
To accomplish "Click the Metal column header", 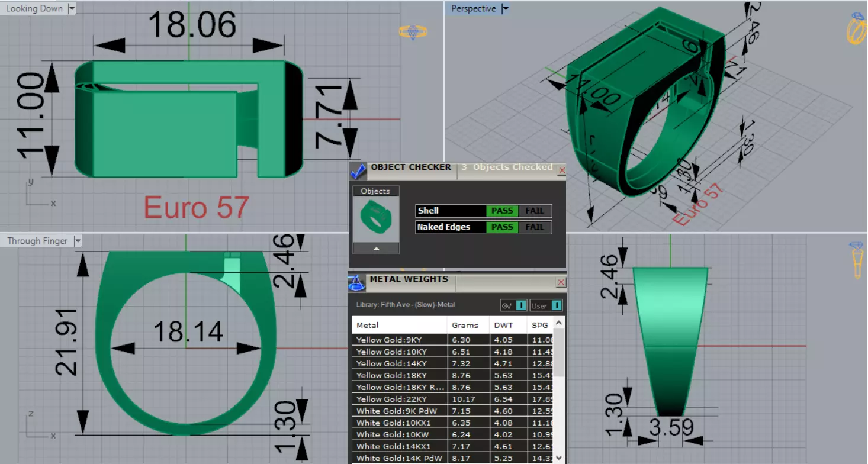I will [399, 325].
